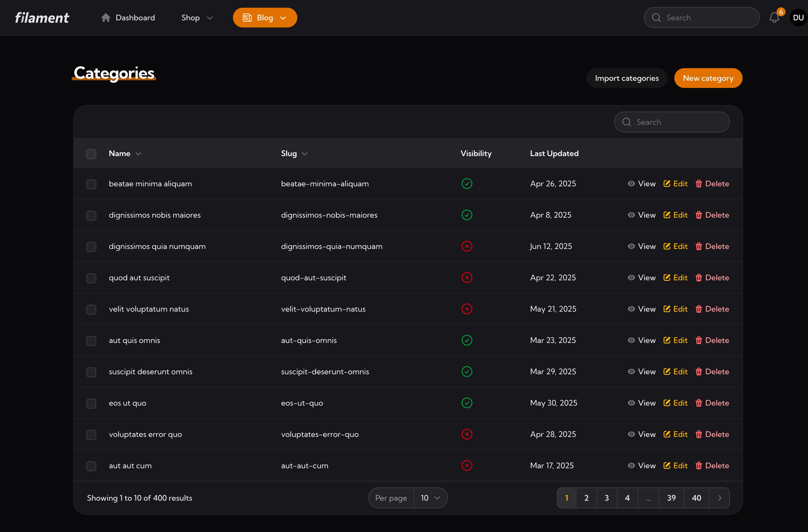Go to last page 40

point(696,498)
